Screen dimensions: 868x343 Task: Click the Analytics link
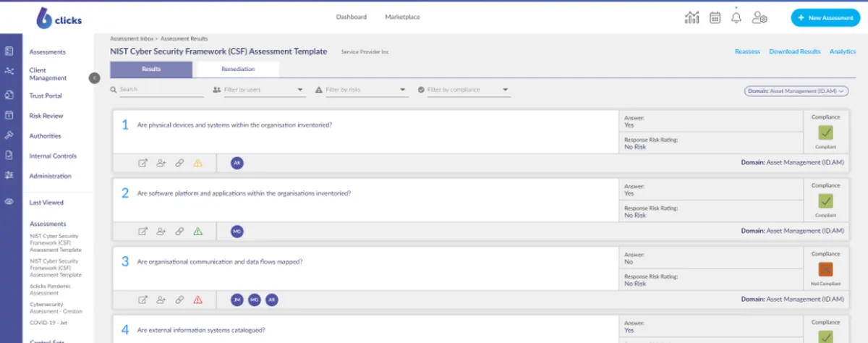(x=843, y=51)
